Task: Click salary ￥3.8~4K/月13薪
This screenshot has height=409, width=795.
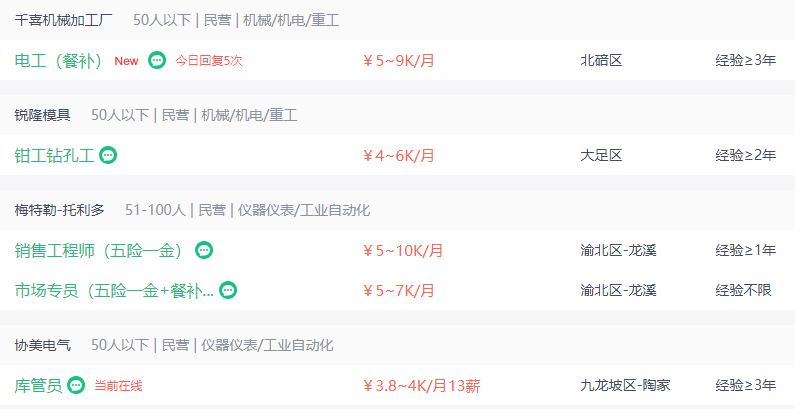Action: (421, 386)
